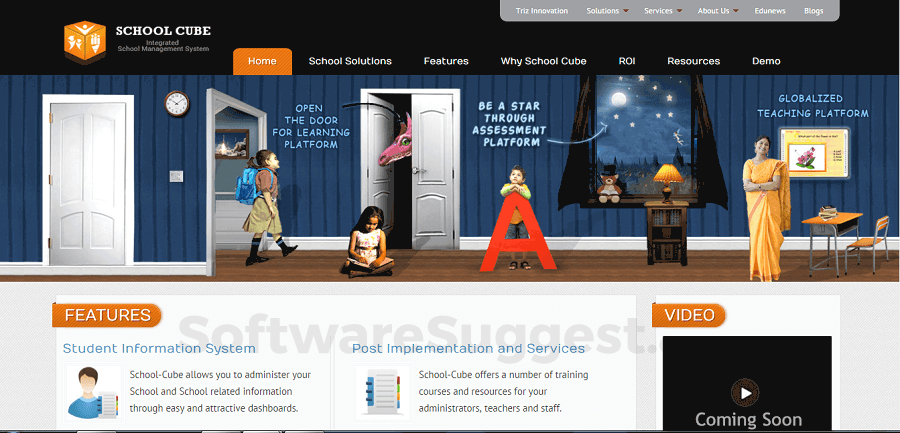Screen dimensions: 900x433
Task: Click the Student Information System heading
Action: click(x=159, y=349)
